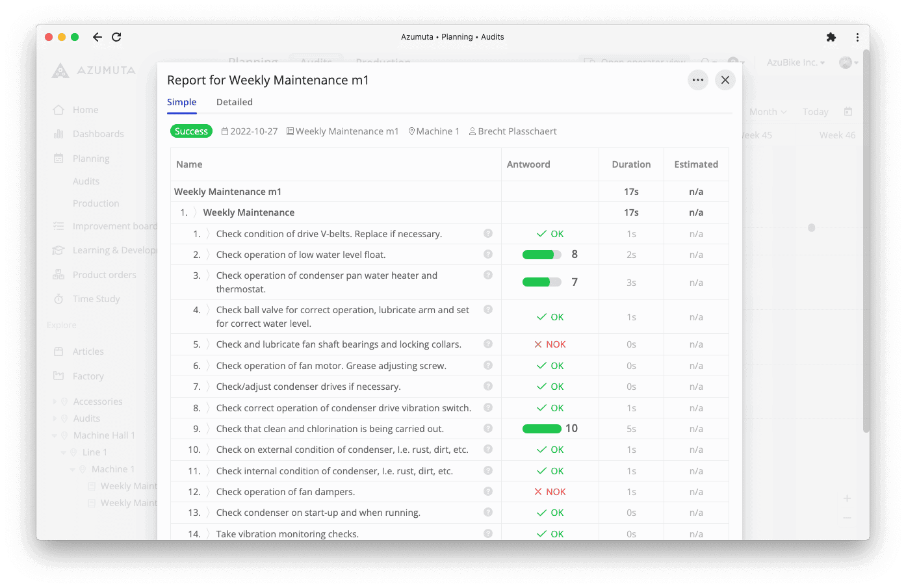The height and width of the screenshot is (588, 906).
Task: Open the Improvement boards panel
Action: click(59, 226)
